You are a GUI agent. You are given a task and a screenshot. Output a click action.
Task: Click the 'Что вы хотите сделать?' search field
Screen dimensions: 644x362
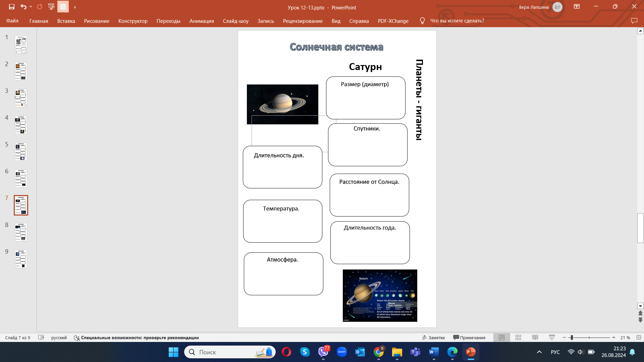click(x=457, y=21)
